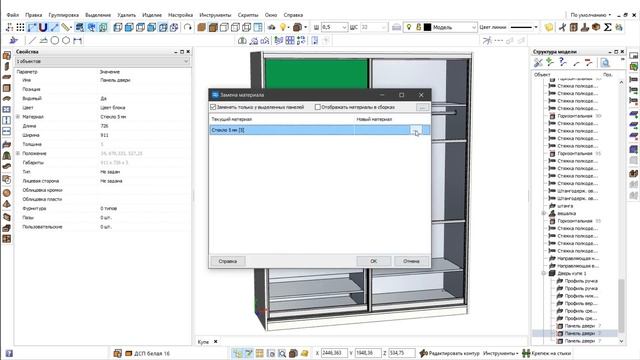Open the По умолчанию layout dropdown
Image resolution: width=640 pixels, height=360 pixels.
[x=591, y=15]
